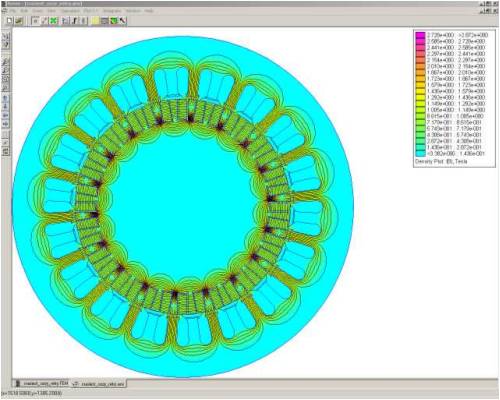Click the magenta swatch in density legend
The width and height of the screenshot is (500, 400).
click(421, 35)
